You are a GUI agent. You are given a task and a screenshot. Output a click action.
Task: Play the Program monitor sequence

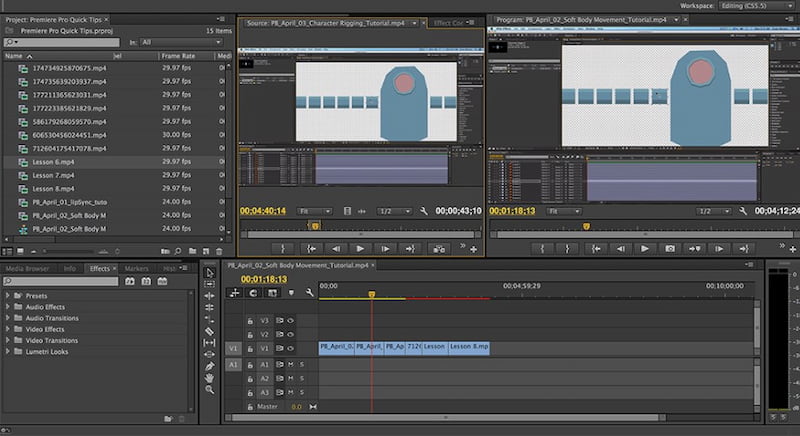(x=644, y=248)
